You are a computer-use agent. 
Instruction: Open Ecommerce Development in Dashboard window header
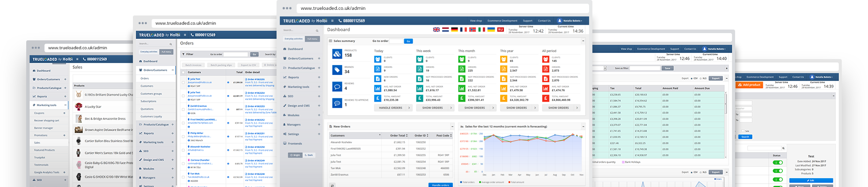coord(503,21)
